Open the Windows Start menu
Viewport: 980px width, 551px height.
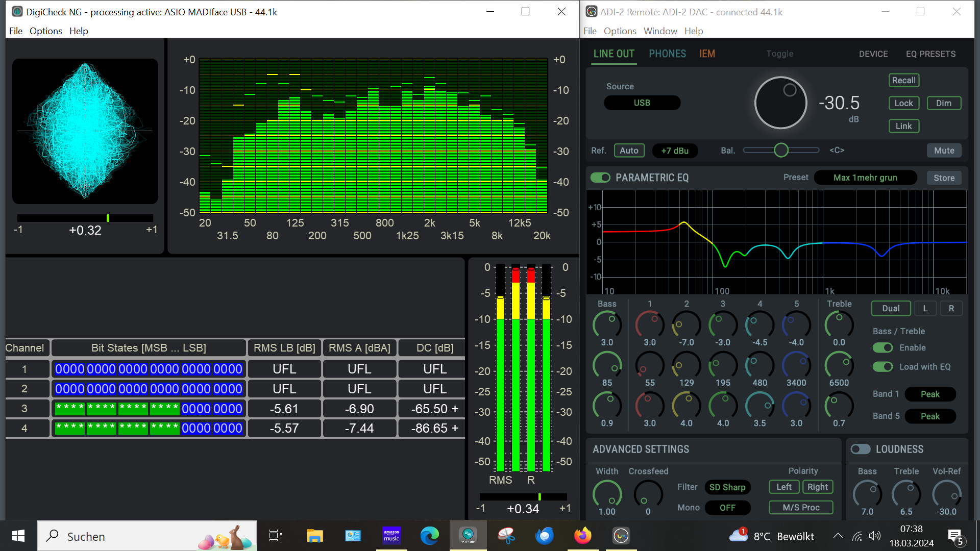point(18,536)
